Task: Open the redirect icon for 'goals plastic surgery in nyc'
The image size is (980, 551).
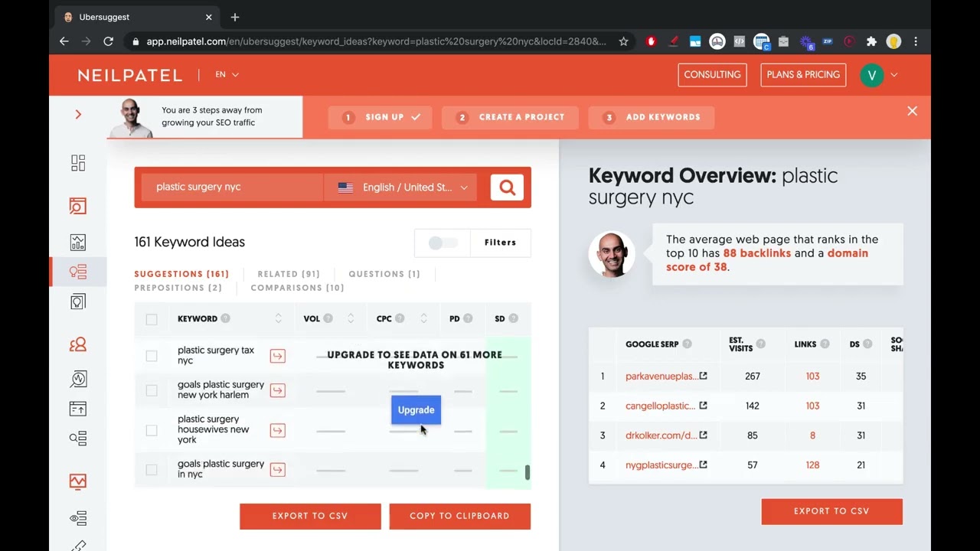Action: (277, 469)
